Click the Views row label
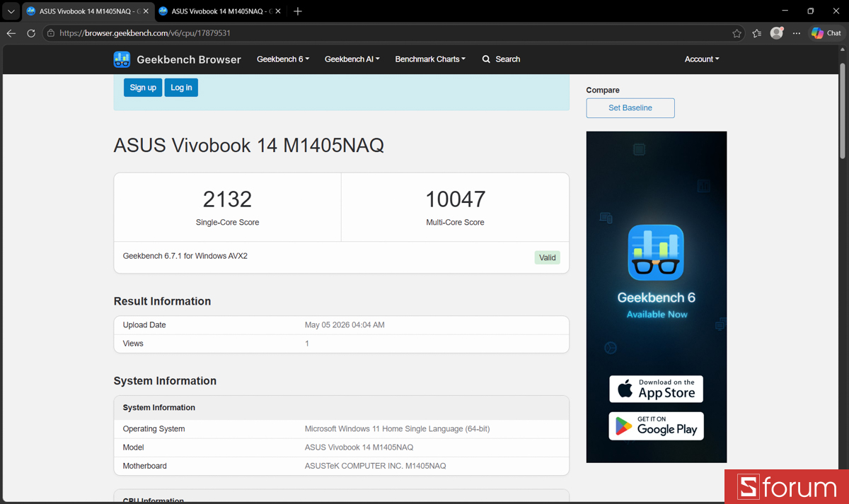Viewport: 849px width, 504px height. (x=133, y=344)
